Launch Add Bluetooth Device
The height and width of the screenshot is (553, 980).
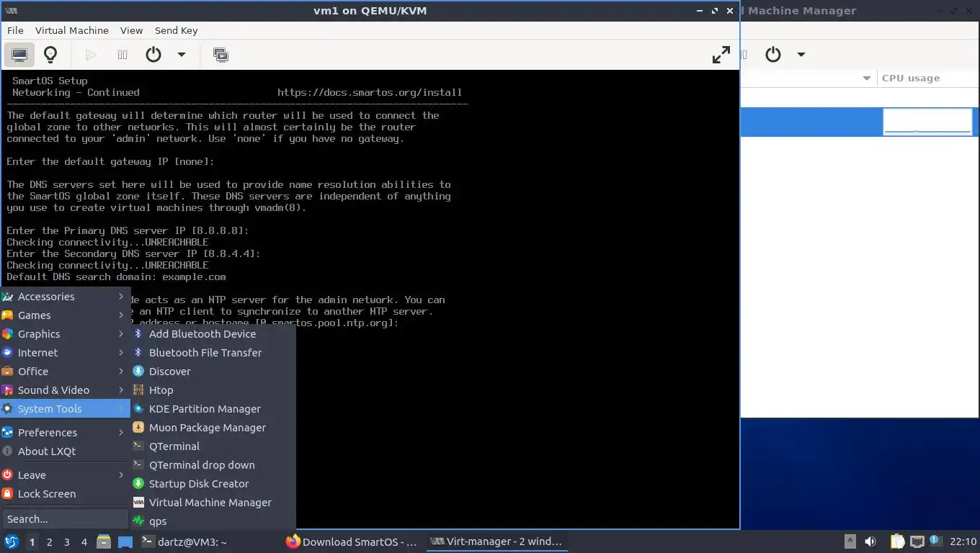point(213,334)
